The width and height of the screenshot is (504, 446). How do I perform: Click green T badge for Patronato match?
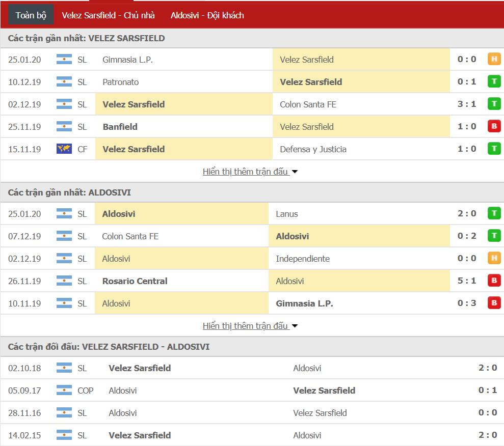click(494, 81)
